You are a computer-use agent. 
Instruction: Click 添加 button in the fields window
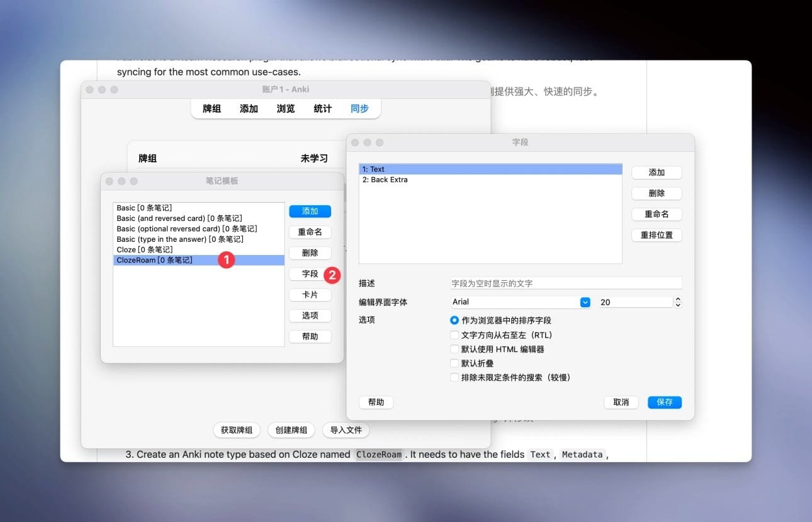[657, 173]
